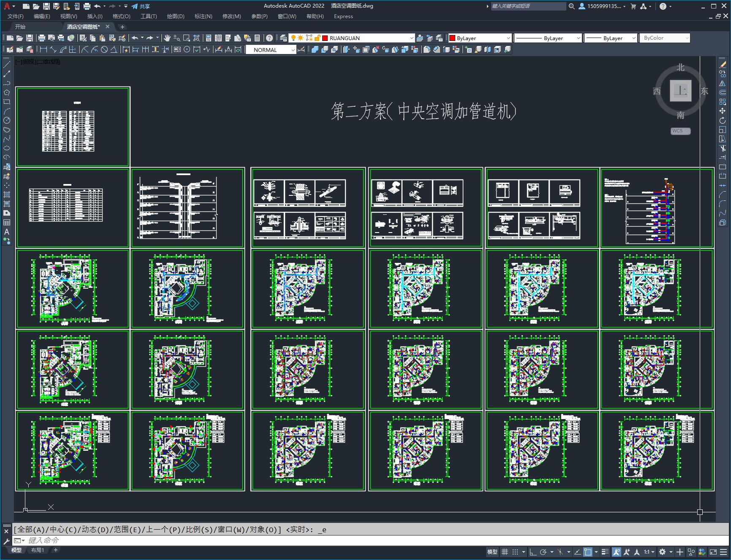Toggle lineweight display in status bar
The width and height of the screenshot is (731, 560).
(x=605, y=552)
